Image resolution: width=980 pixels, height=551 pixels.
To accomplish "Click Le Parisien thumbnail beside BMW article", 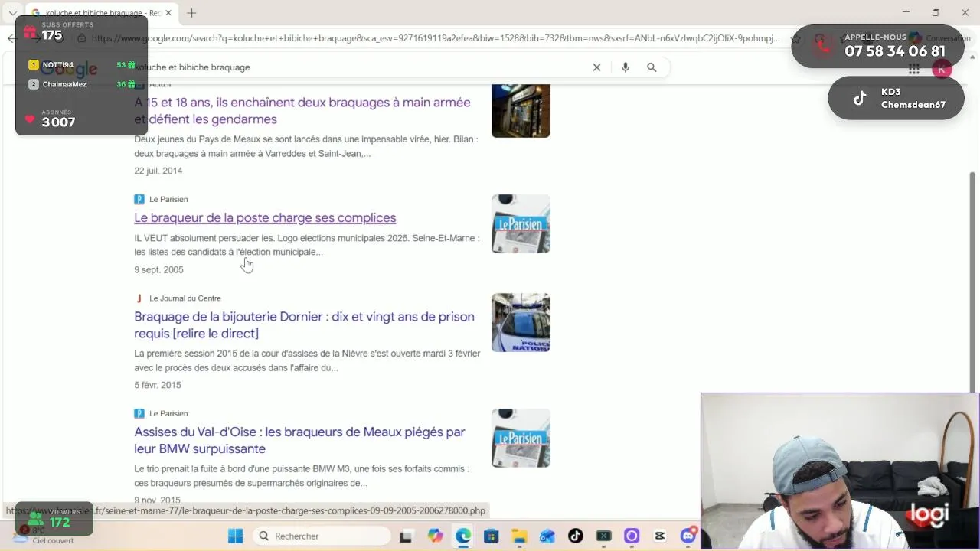I will (521, 438).
